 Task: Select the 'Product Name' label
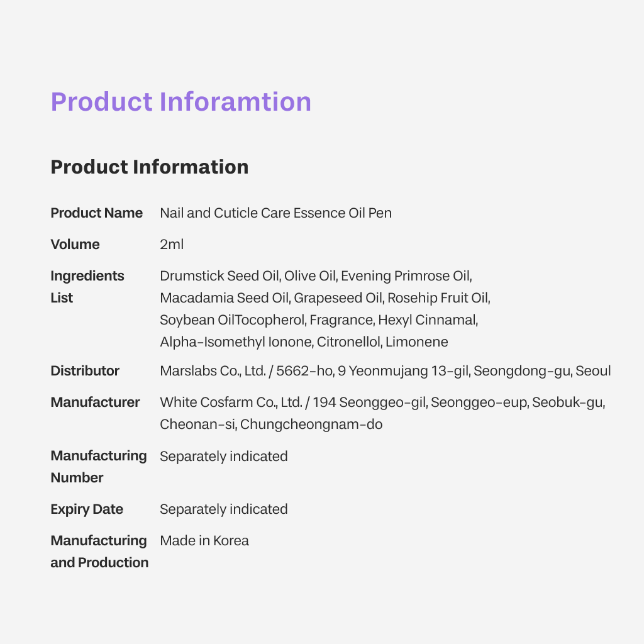(96, 213)
